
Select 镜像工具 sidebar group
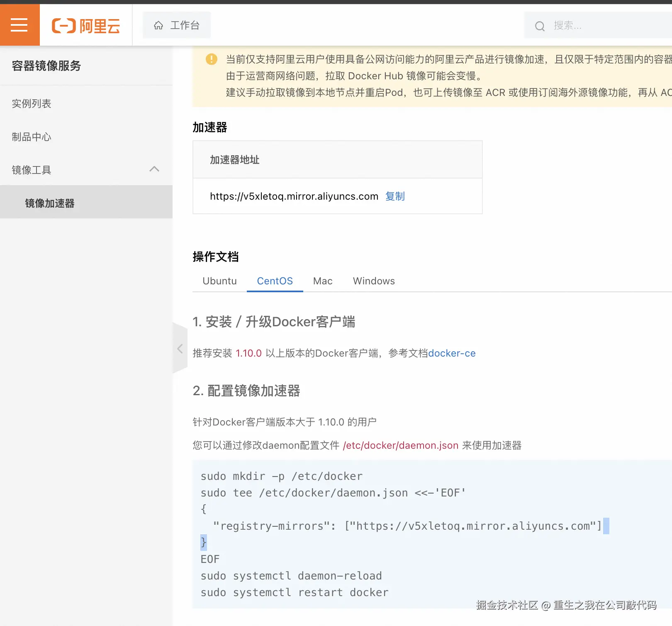coord(86,170)
